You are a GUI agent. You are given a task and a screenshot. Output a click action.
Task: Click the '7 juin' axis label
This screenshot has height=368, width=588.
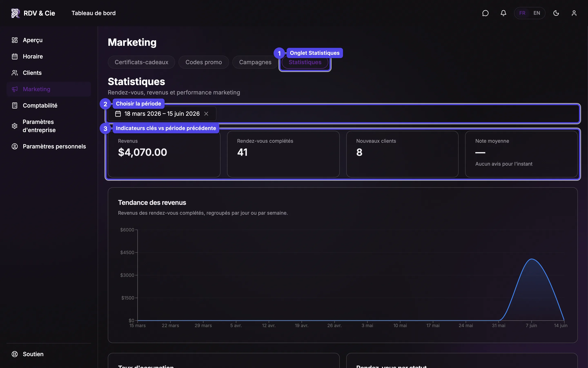(x=531, y=325)
